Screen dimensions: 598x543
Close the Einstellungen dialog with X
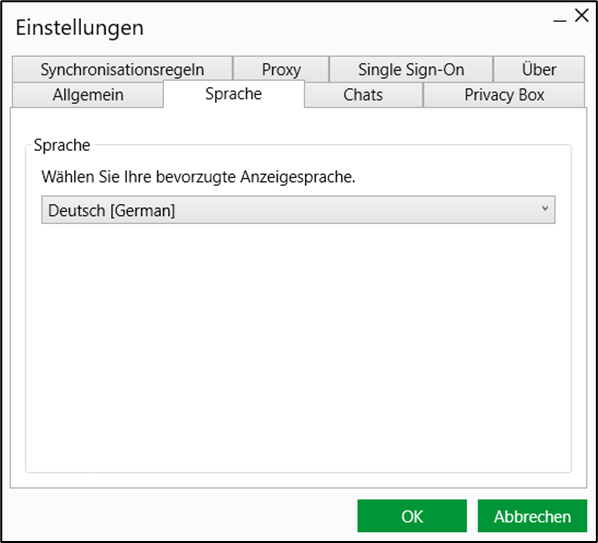tap(582, 16)
